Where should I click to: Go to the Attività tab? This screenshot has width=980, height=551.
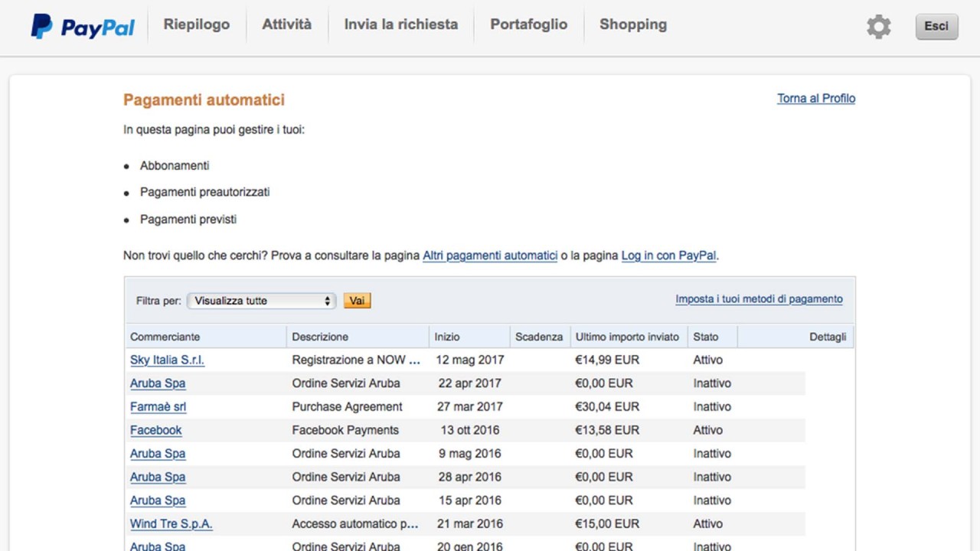[286, 24]
